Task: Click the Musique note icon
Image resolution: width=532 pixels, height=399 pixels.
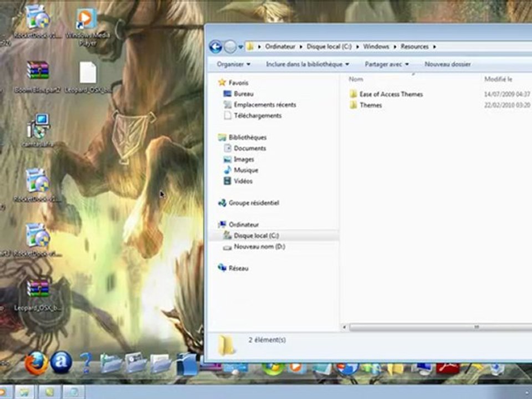Action: [227, 170]
